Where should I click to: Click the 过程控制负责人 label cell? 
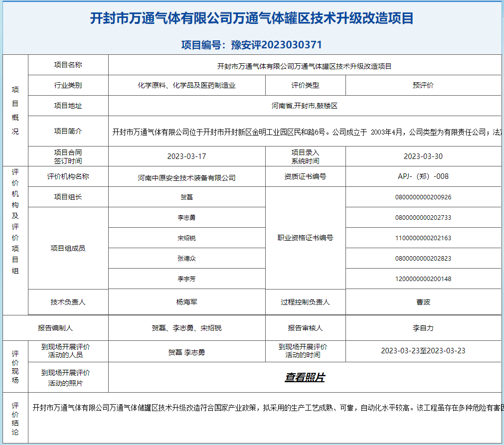(x=306, y=302)
